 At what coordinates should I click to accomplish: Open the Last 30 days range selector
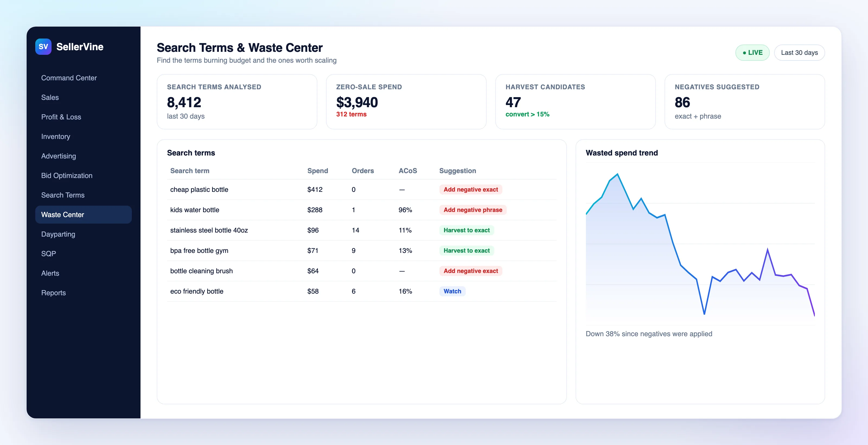pyautogui.click(x=799, y=53)
